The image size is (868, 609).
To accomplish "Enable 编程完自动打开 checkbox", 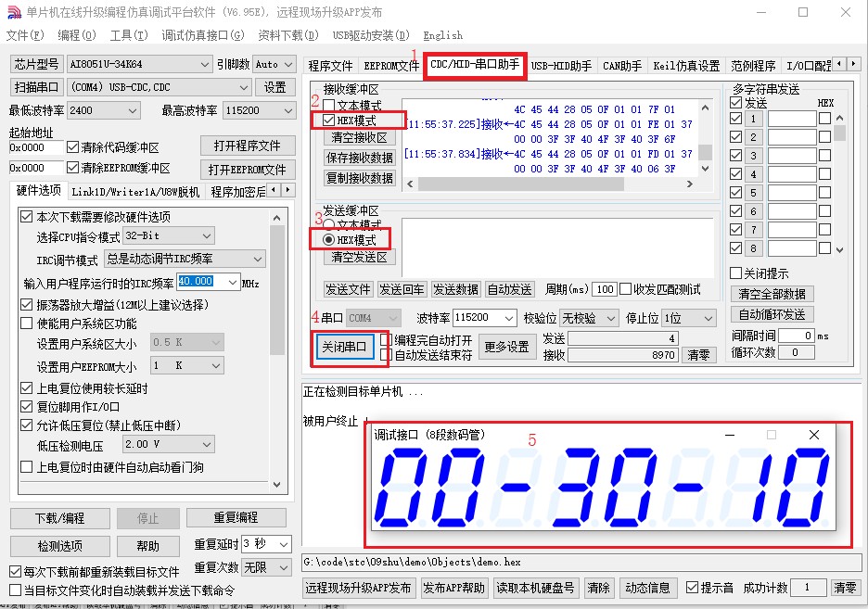I will pyautogui.click(x=386, y=339).
